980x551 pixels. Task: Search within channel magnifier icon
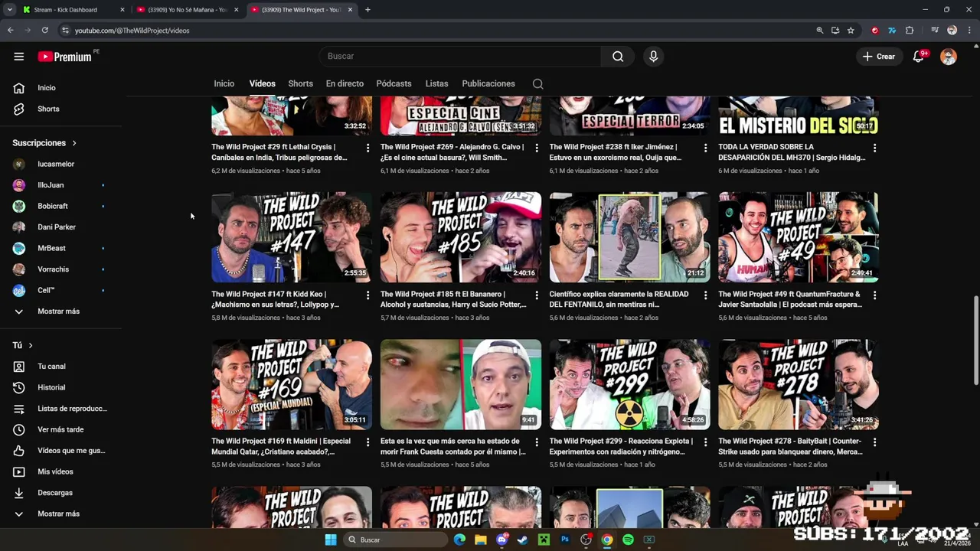(537, 83)
